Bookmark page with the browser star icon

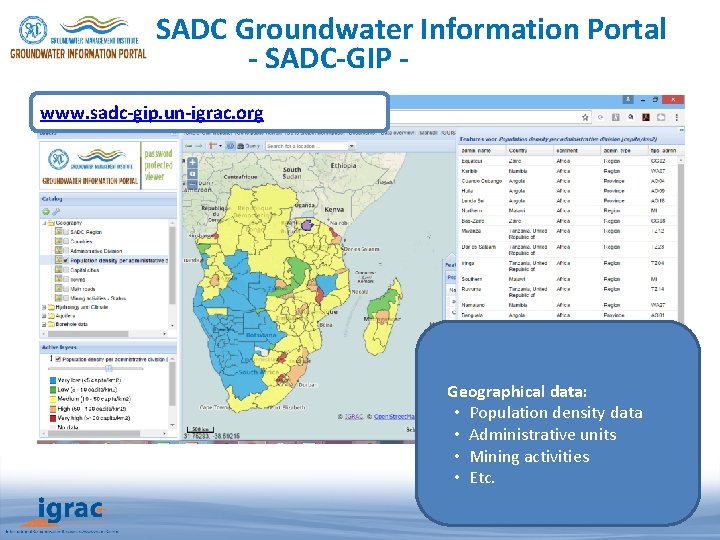(x=585, y=118)
